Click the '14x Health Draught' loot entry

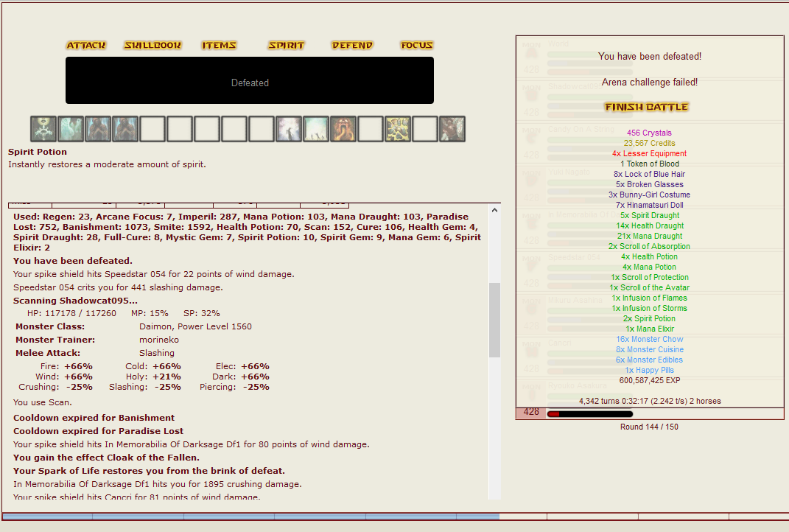[x=650, y=226]
